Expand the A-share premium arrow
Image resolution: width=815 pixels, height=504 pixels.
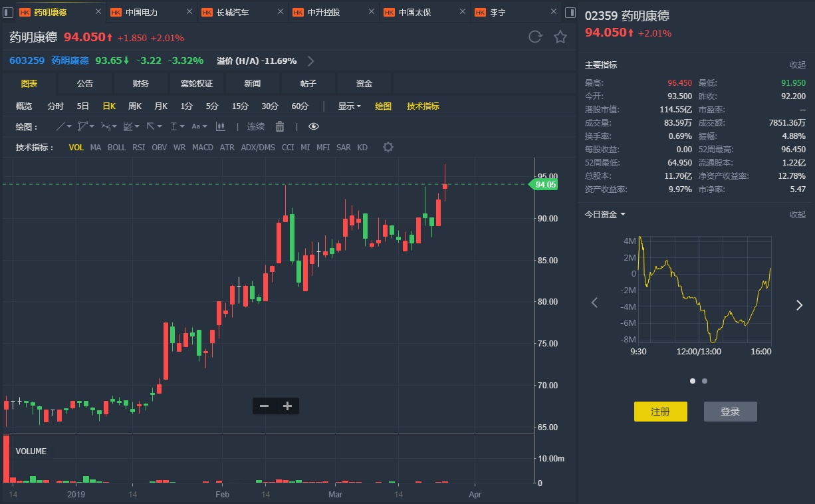[x=310, y=61]
